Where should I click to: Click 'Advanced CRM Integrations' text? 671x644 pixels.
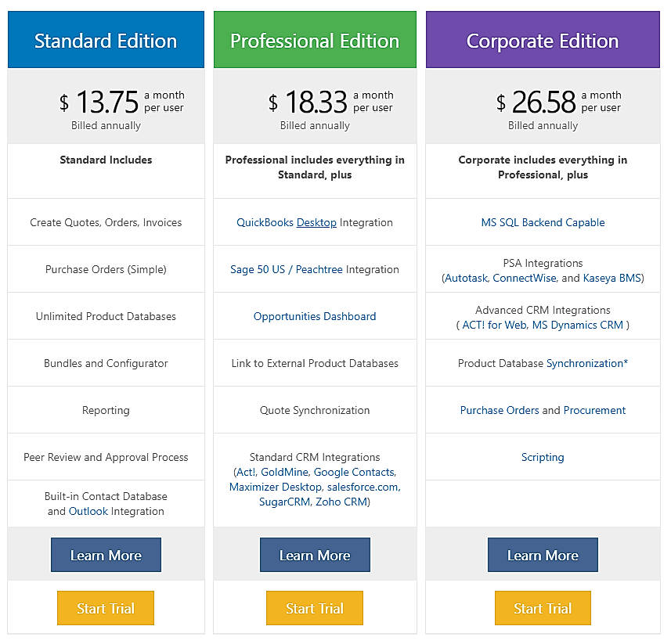tap(543, 310)
